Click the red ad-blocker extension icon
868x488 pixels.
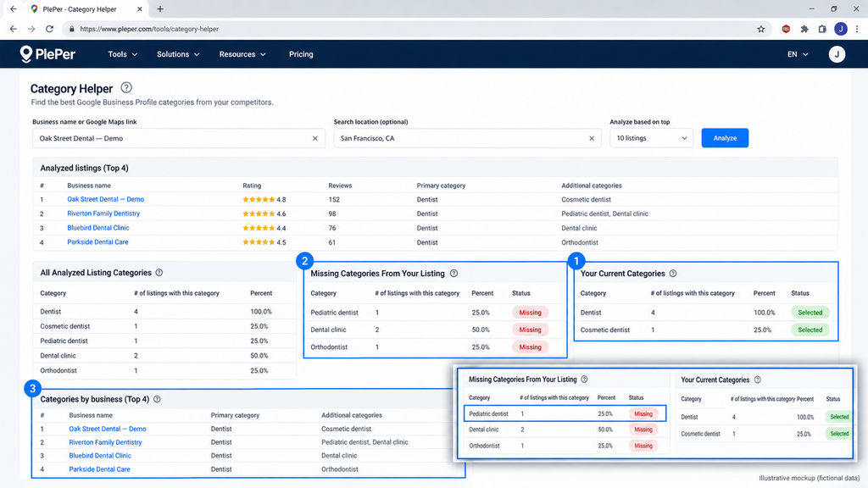point(786,29)
